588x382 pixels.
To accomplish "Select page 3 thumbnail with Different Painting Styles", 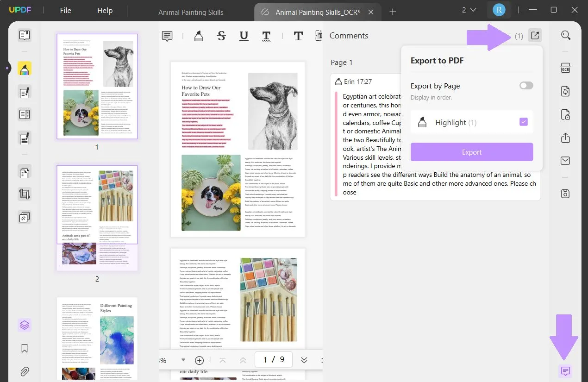I will [97, 338].
